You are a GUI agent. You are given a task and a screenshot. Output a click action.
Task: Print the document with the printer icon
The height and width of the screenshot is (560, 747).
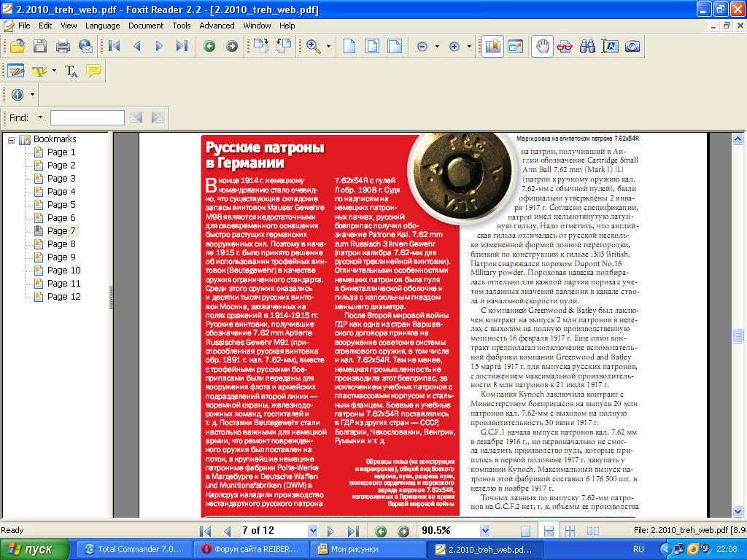(x=63, y=46)
